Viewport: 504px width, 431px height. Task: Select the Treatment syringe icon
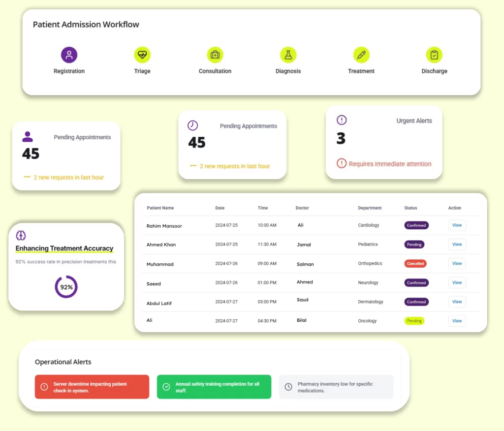[361, 55]
